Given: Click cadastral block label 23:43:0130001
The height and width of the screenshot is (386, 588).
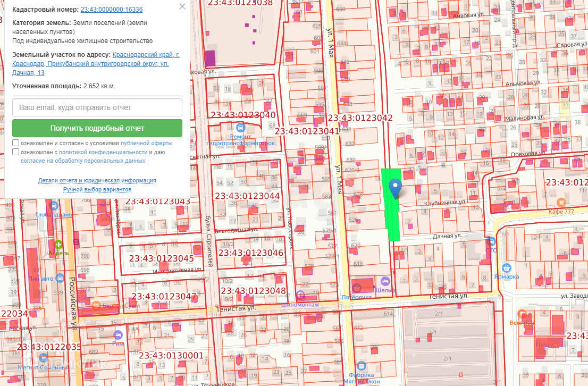Looking at the screenshot, I should click(171, 355).
